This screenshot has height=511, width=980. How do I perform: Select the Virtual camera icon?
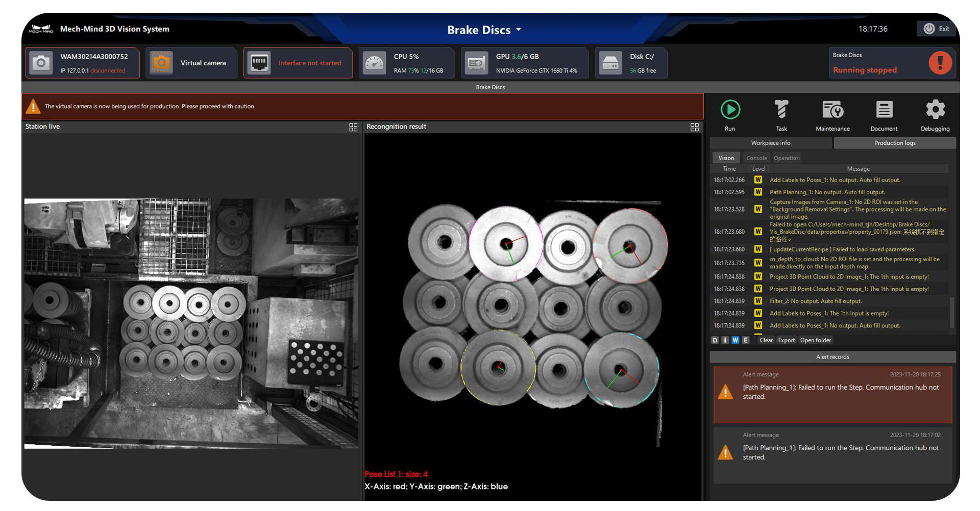(x=161, y=63)
